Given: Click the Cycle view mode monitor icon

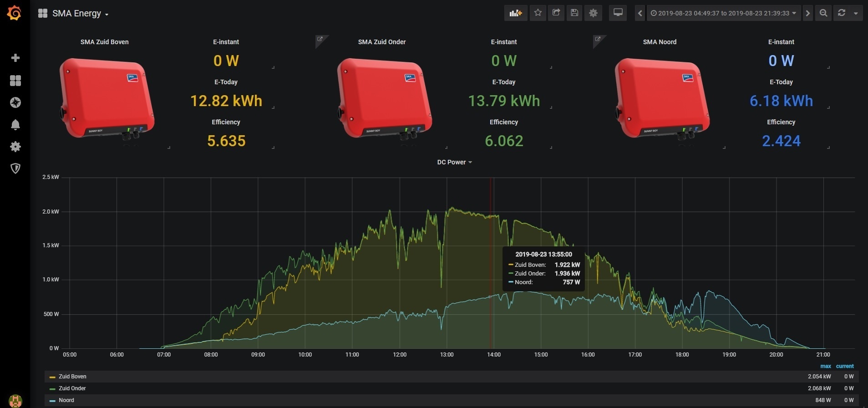Looking at the screenshot, I should coord(618,13).
